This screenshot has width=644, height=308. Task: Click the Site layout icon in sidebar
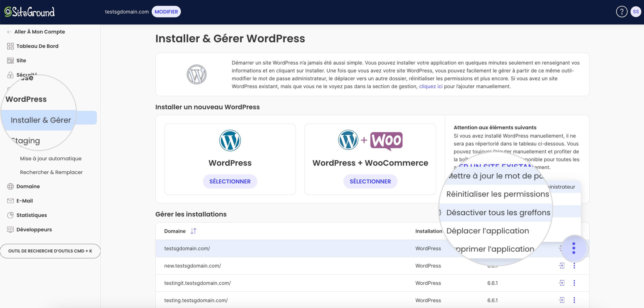click(10, 60)
